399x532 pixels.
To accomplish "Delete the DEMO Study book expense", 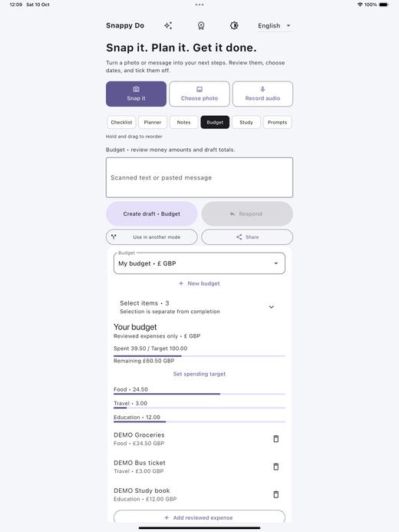I will click(276, 494).
